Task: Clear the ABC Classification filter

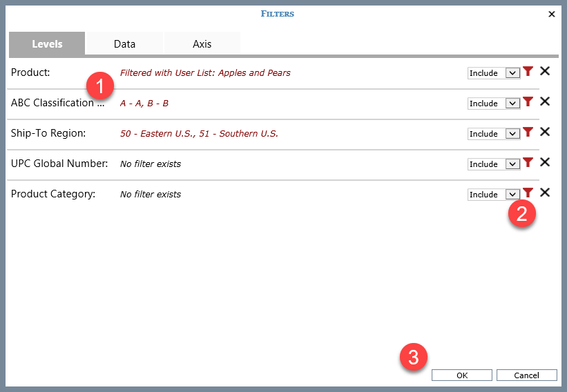Action: [544, 101]
